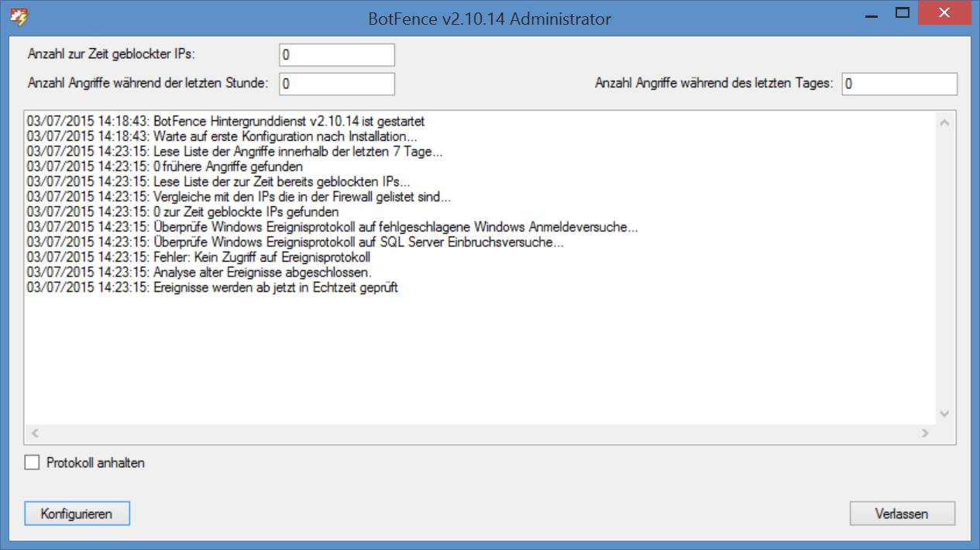980x550 pixels.
Task: Click the Verlassen button to exit
Action: (x=902, y=514)
